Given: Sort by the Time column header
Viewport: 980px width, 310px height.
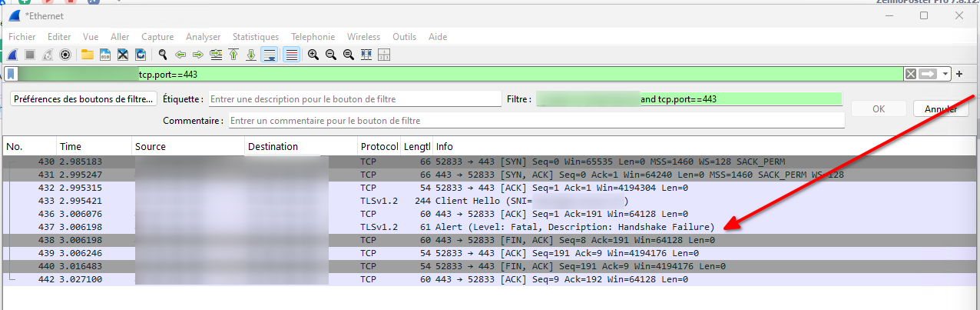Looking at the screenshot, I should [93, 147].
